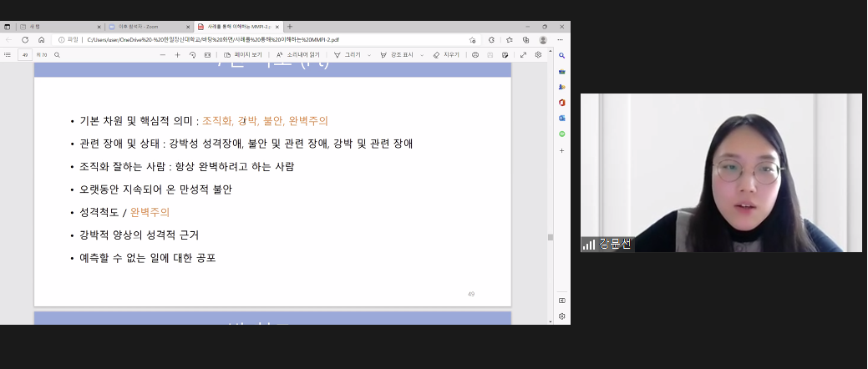Open the Office icon in Edge sidebar

[x=562, y=102]
